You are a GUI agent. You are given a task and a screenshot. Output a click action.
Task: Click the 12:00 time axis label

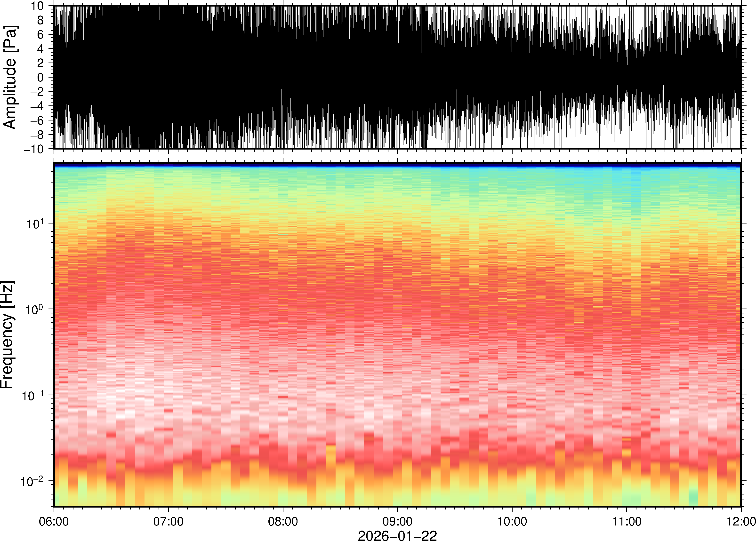[741, 521]
